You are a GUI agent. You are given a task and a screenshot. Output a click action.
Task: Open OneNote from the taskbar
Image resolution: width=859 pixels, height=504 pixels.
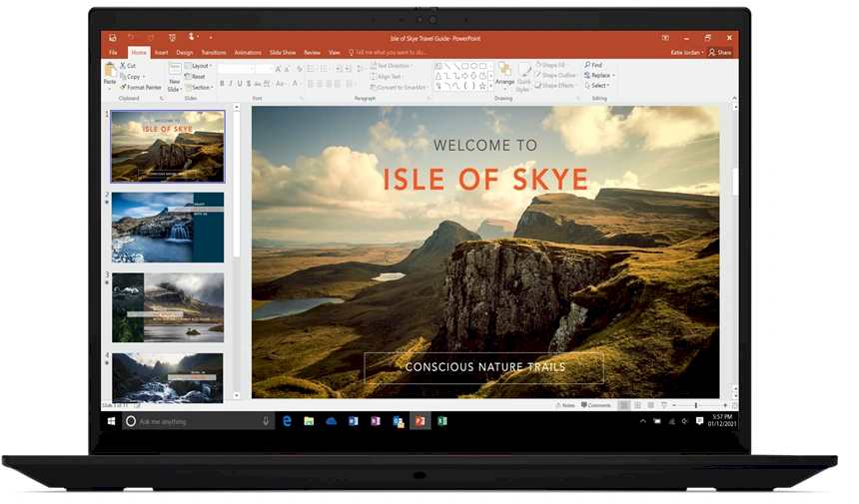(376, 421)
